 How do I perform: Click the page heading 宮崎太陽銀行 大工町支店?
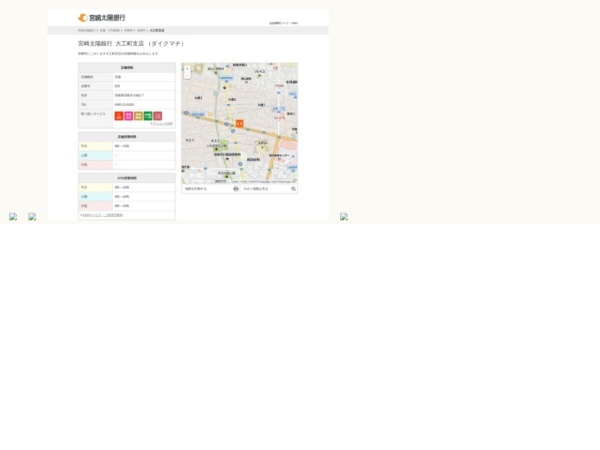tap(131, 44)
